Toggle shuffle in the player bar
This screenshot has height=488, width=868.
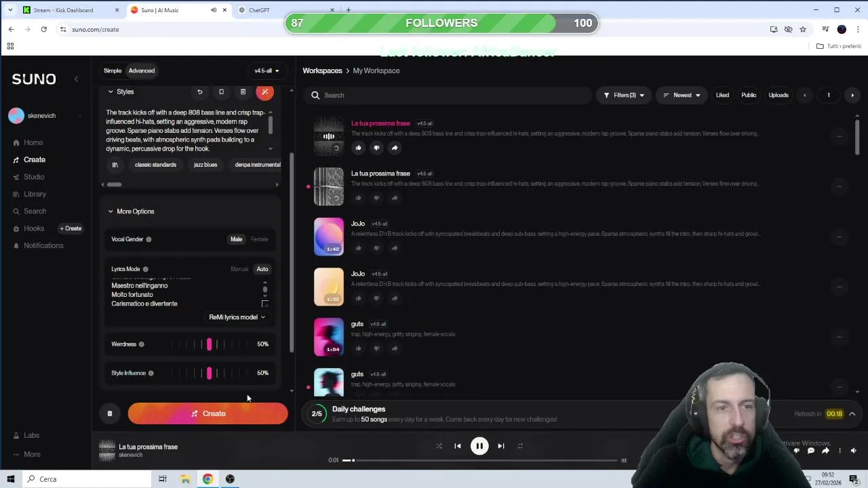coord(439,446)
